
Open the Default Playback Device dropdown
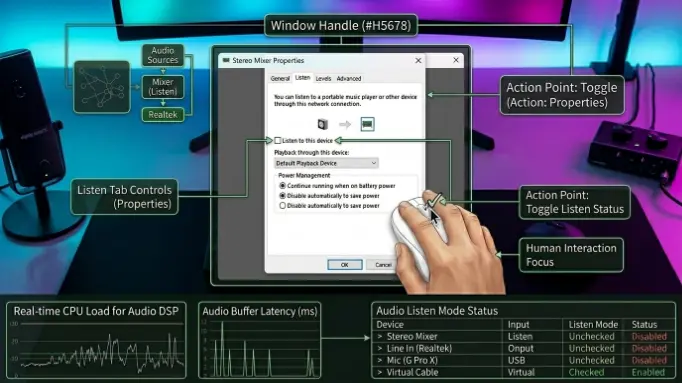[x=326, y=163]
